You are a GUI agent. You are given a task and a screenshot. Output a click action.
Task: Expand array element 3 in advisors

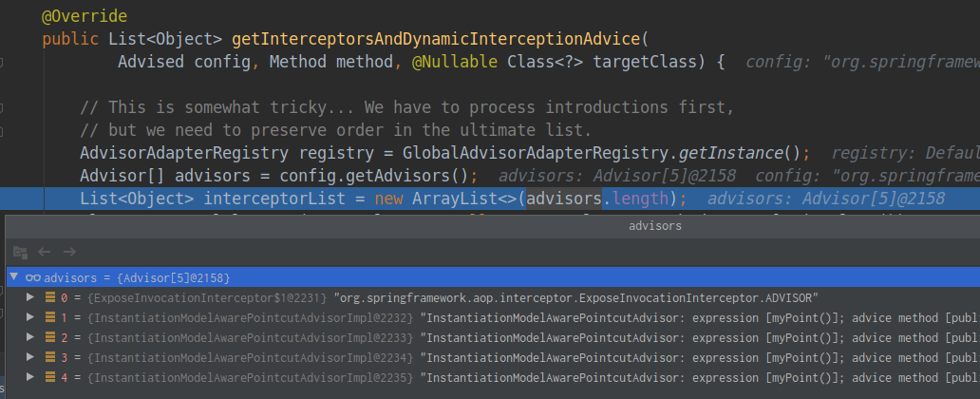coord(31,357)
